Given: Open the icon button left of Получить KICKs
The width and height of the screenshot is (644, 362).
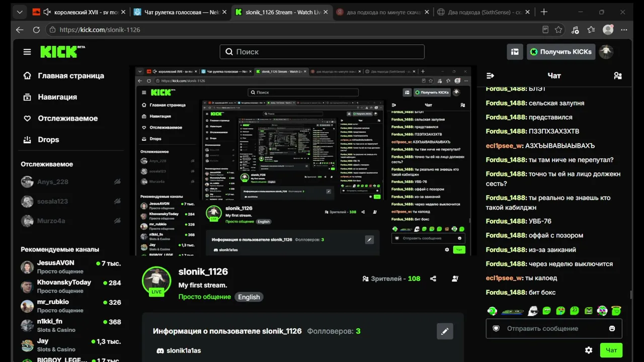Looking at the screenshot, I should (x=515, y=52).
